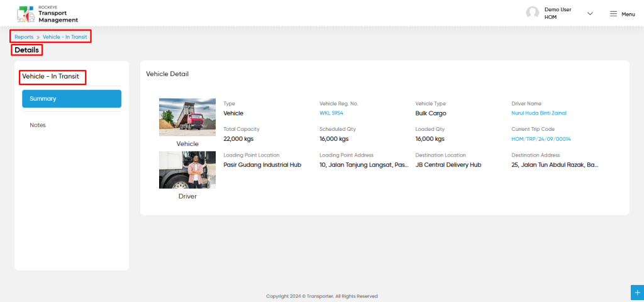The height and width of the screenshot is (302, 644).
Task: Click the Driver Name field label
Action: 526,104
